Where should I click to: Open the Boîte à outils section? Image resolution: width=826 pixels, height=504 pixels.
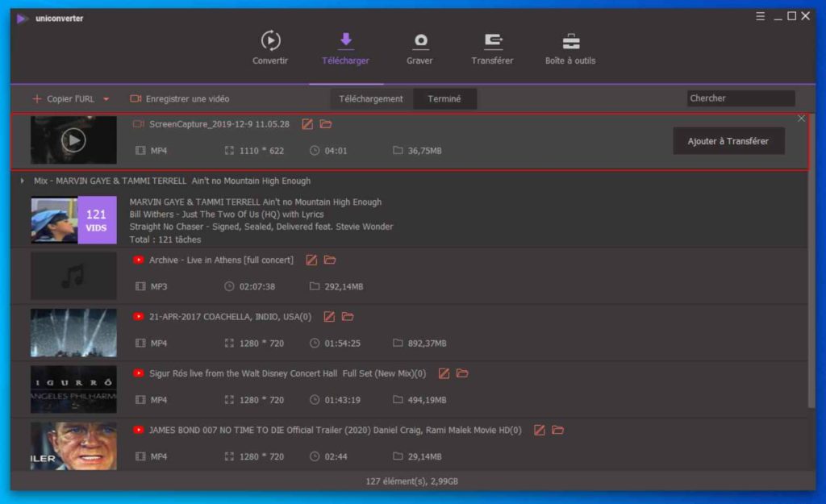[x=570, y=48]
